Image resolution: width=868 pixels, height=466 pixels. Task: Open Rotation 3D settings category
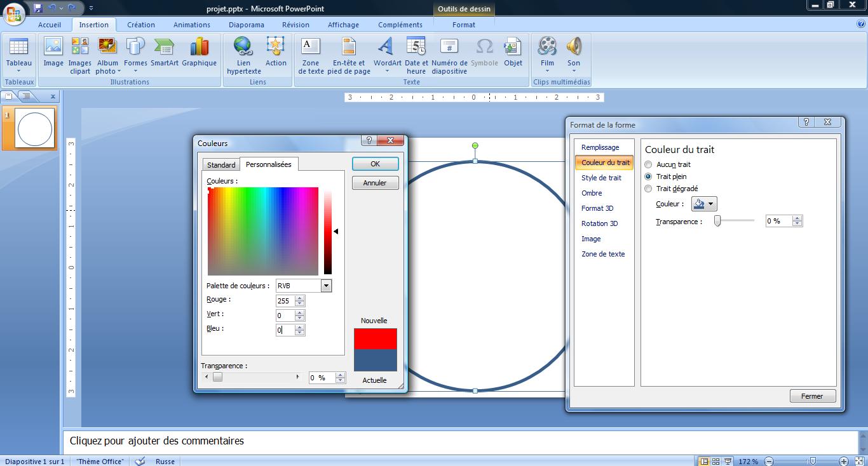(x=599, y=223)
